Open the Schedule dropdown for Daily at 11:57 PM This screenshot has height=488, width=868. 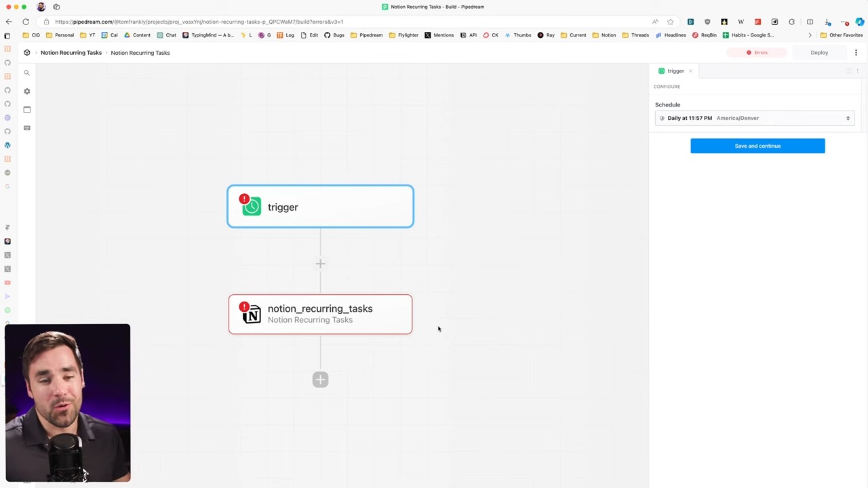(x=754, y=118)
